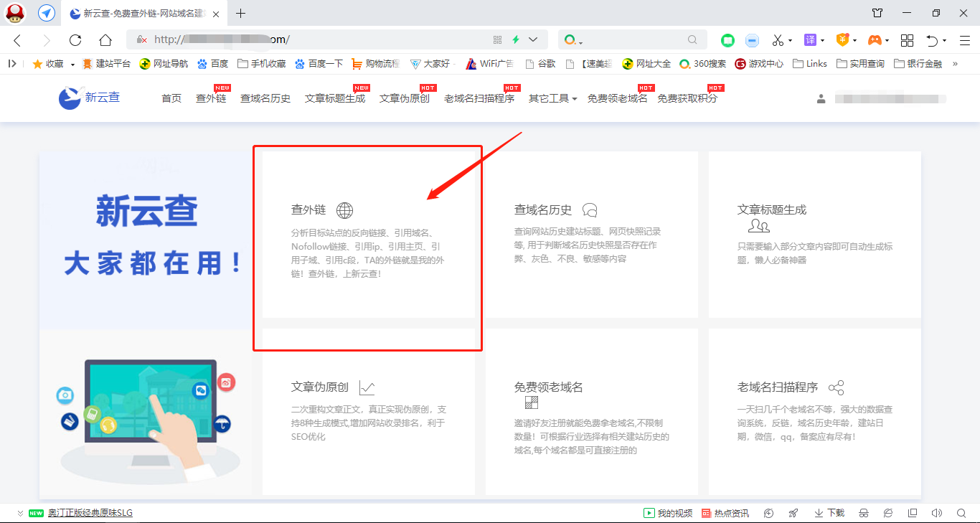Close the 新云查 browser tab
The image size is (980, 523).
pyautogui.click(x=216, y=14)
